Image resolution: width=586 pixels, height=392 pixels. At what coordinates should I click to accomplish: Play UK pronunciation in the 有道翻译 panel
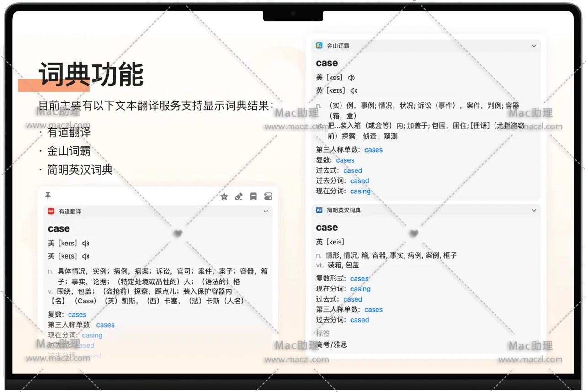[85, 256]
